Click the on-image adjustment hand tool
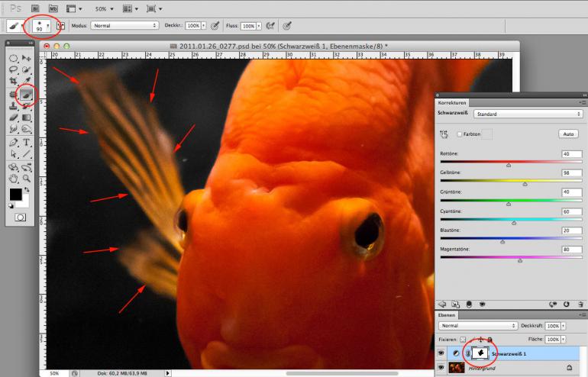Screen dimensions: 588x377 [444, 134]
